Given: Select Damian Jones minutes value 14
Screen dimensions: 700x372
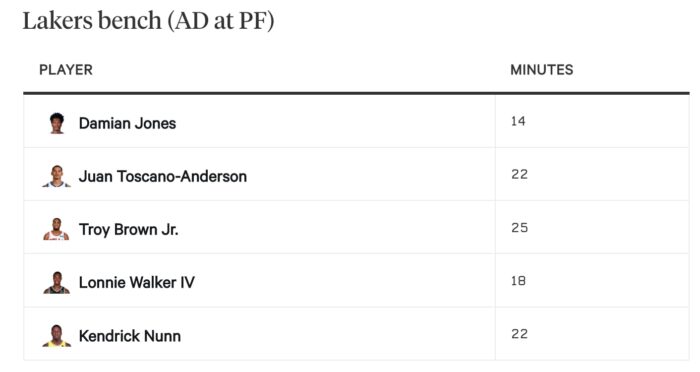Looking at the screenshot, I should click(518, 121).
